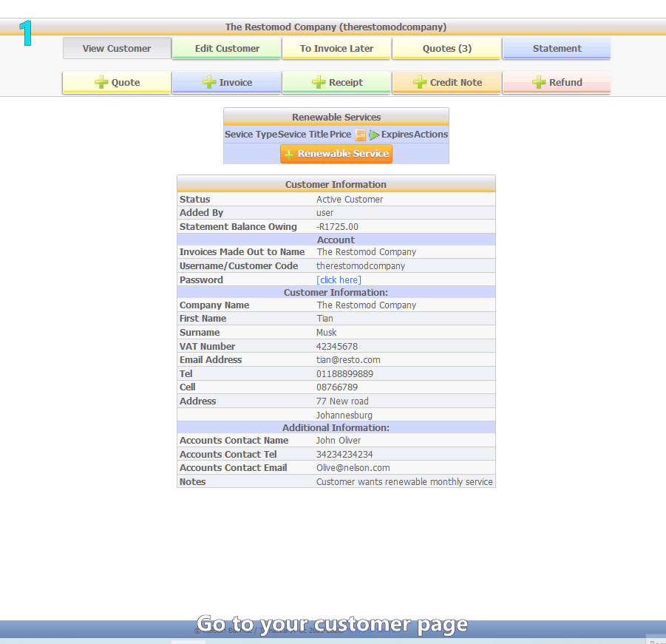Viewport: 666px width, 644px height.
Task: Click the 'Account' section heading
Action: [x=336, y=240]
